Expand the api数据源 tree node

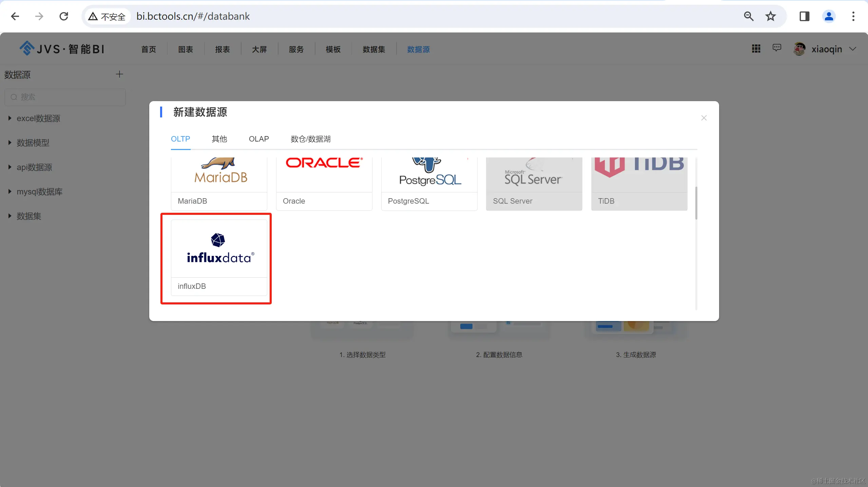click(10, 167)
